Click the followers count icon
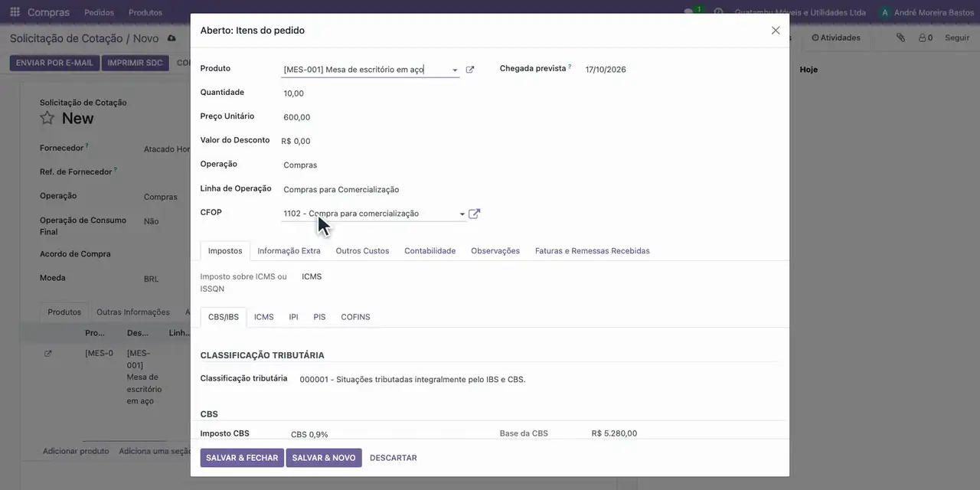Image resolution: width=980 pixels, height=490 pixels. click(x=926, y=38)
